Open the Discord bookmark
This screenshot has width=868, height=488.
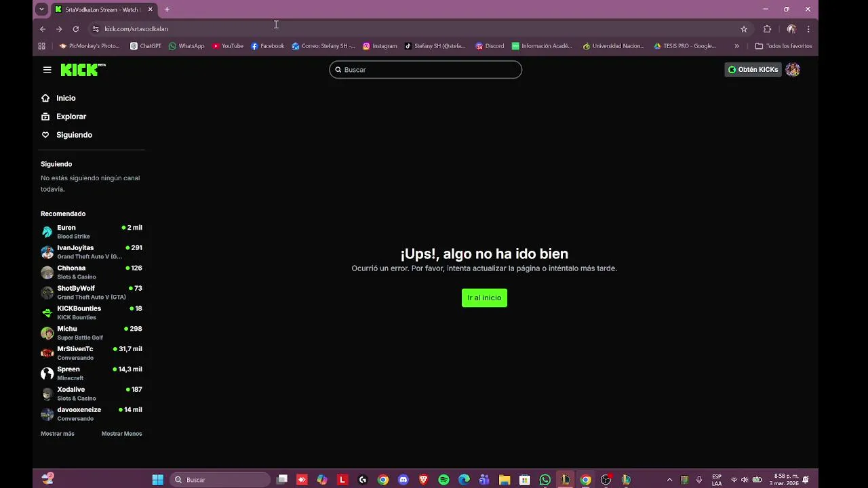click(490, 46)
